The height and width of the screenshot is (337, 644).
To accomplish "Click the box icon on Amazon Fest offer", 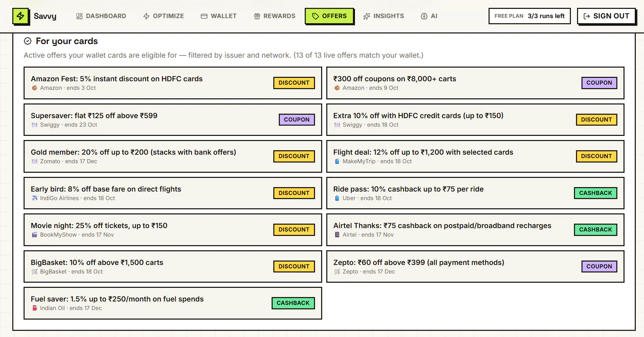I will coord(35,88).
